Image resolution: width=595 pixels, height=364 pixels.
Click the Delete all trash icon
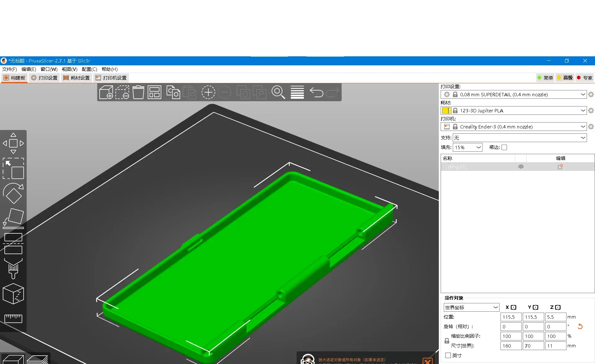tap(138, 92)
